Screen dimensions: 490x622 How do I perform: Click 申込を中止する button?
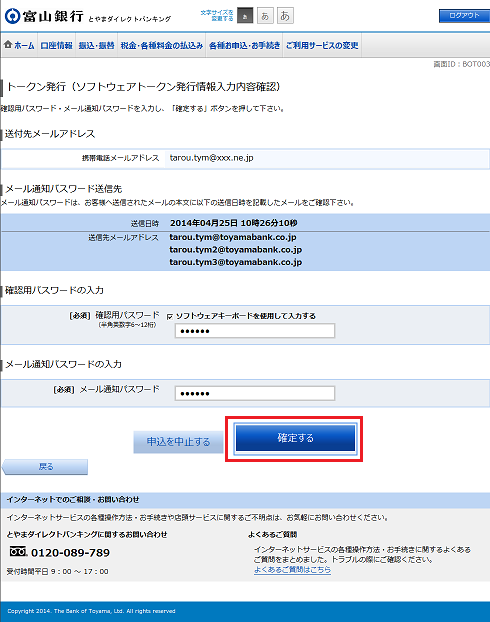click(x=179, y=442)
